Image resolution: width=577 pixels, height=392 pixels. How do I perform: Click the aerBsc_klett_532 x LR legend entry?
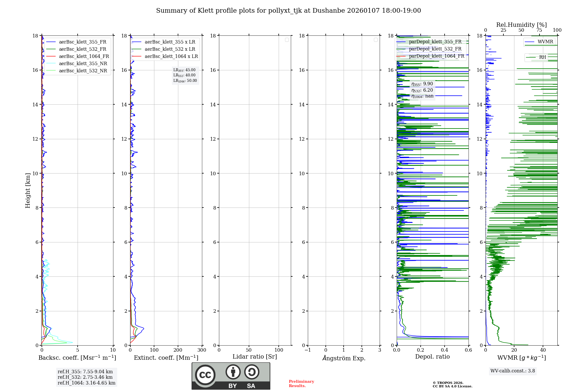coord(170,49)
